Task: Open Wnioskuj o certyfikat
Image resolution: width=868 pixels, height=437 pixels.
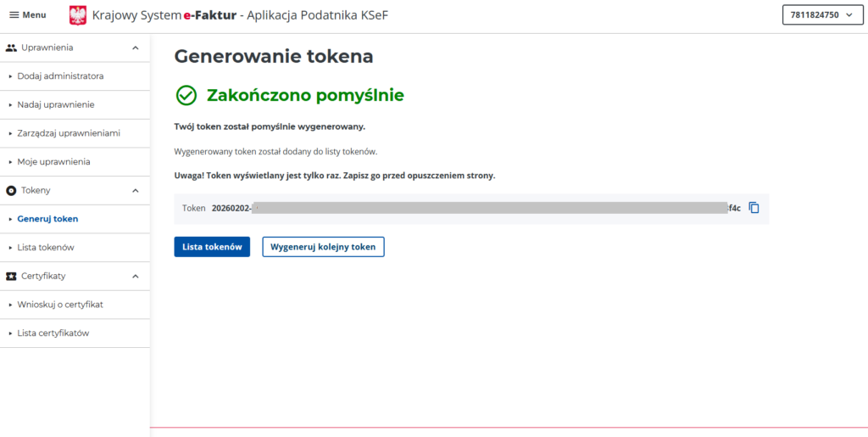Action: [60, 304]
